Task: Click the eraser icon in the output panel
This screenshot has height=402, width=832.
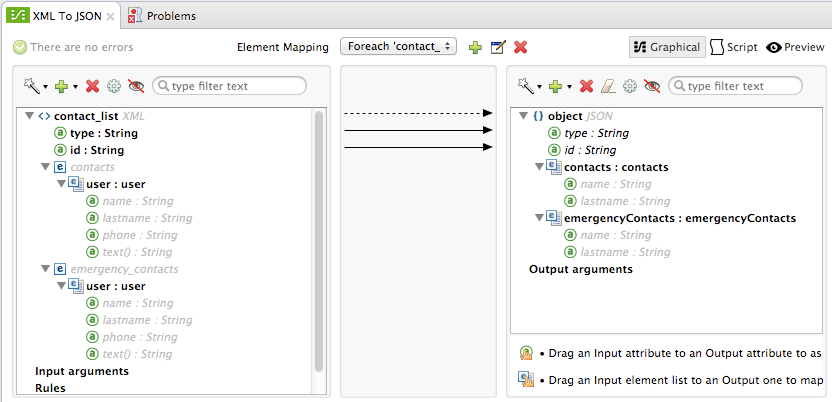Action: (x=608, y=87)
